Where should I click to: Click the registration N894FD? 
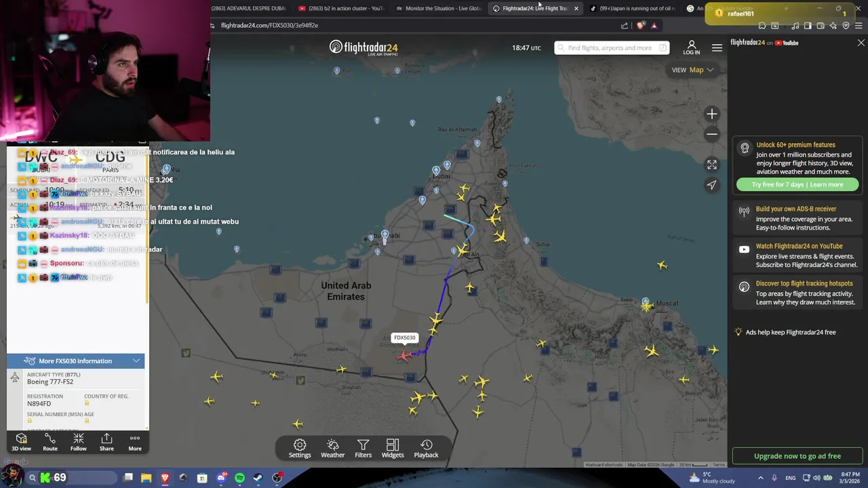[x=39, y=404]
